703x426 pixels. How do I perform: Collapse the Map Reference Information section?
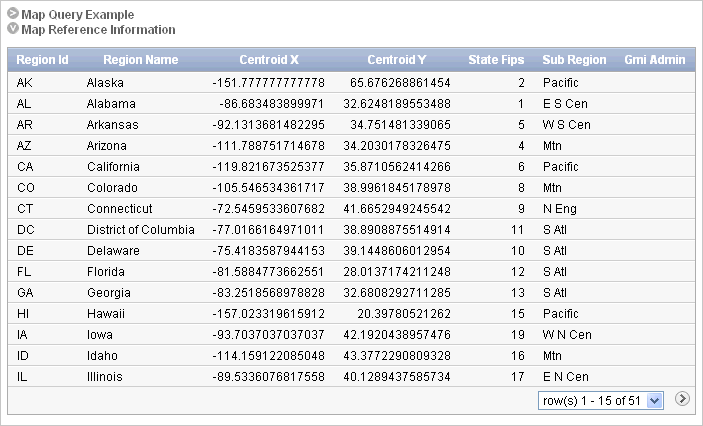coord(13,29)
